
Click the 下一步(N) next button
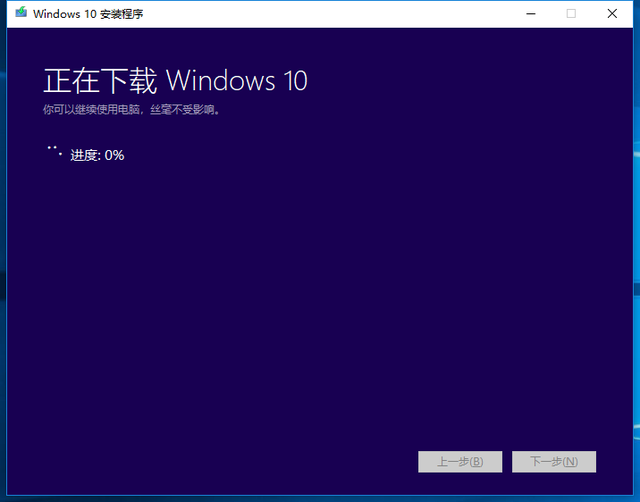pyautogui.click(x=554, y=462)
